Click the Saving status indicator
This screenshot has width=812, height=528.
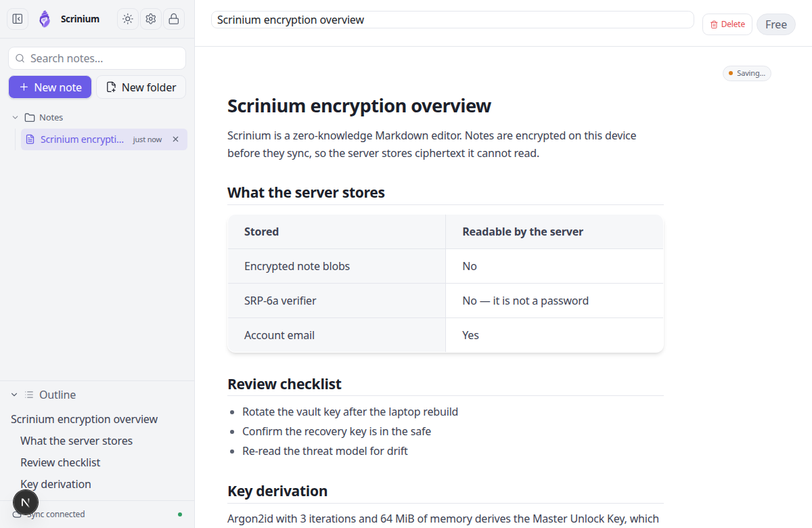(747, 73)
